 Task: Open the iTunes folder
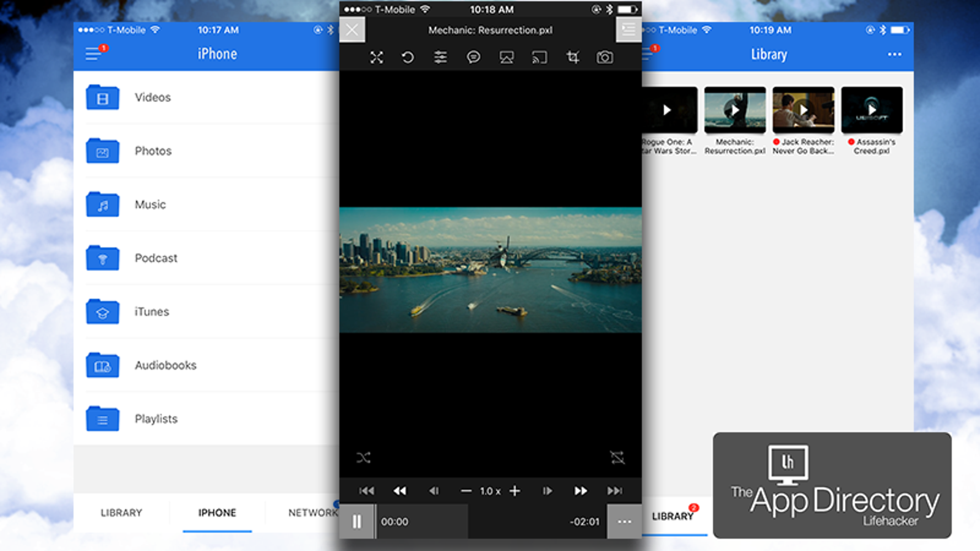(206, 312)
